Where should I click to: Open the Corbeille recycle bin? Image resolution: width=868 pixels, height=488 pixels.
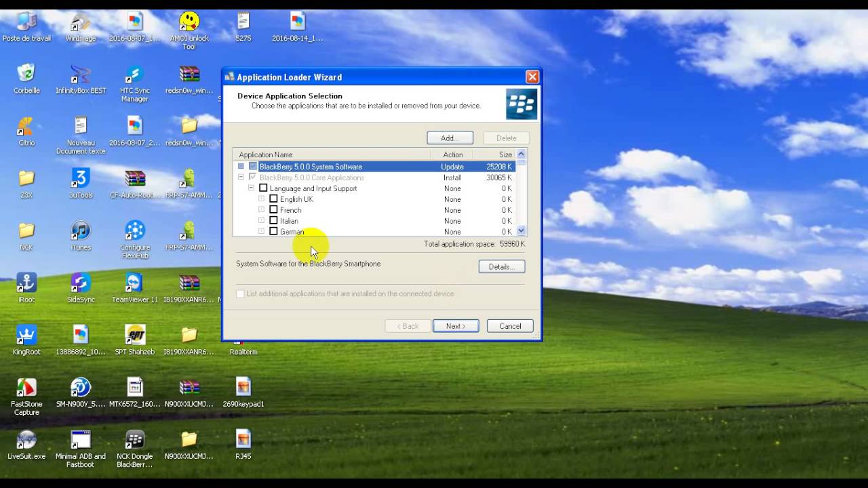tap(26, 79)
